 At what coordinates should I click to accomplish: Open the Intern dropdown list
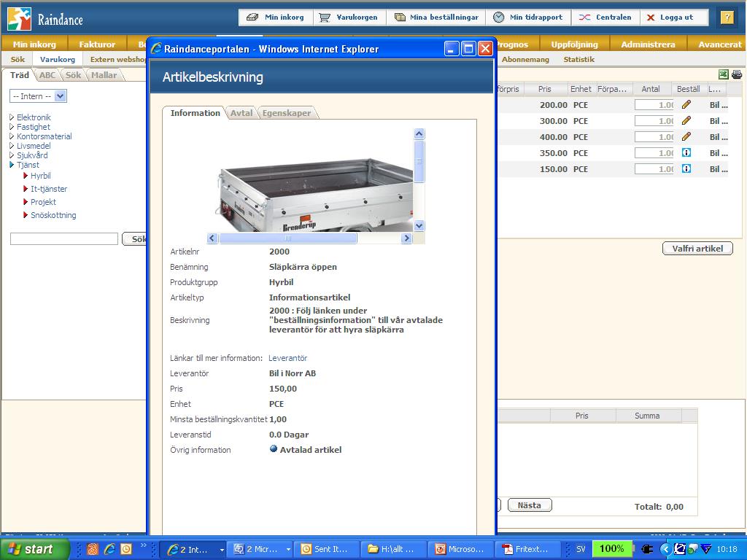coord(60,96)
